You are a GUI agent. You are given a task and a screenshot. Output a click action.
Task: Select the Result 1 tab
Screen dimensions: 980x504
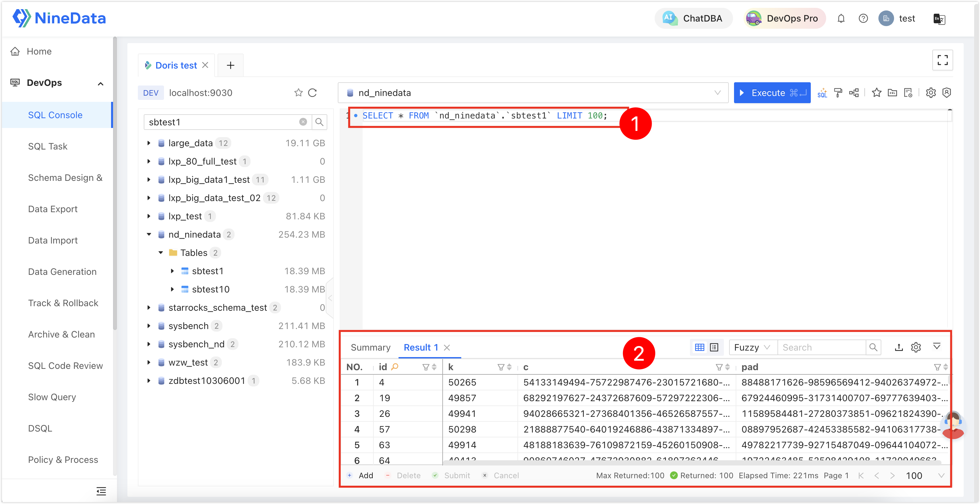(421, 347)
